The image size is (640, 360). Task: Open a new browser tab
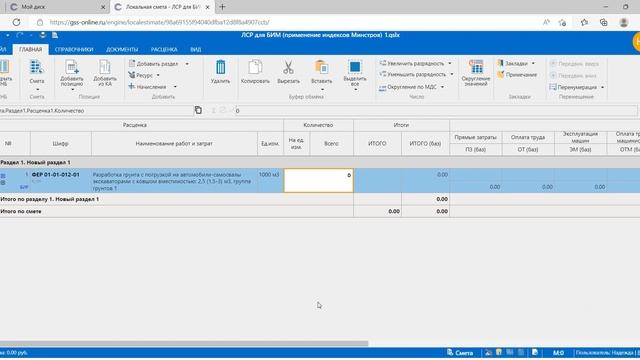[222, 7]
